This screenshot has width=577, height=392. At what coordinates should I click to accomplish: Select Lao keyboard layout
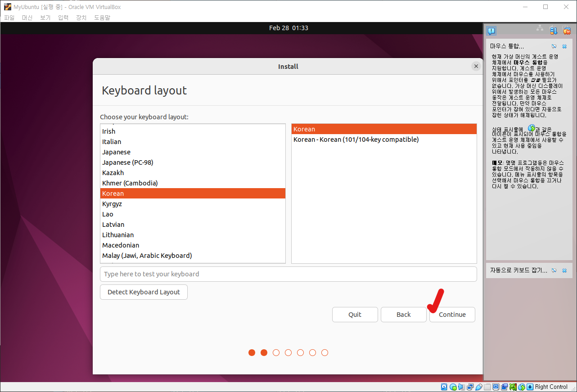coord(193,214)
